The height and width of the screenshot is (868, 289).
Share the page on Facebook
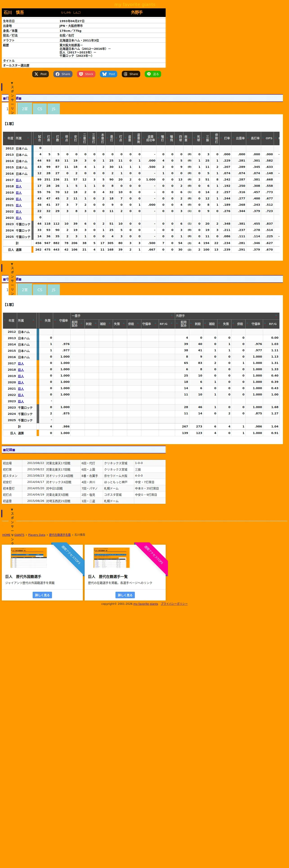(63, 74)
